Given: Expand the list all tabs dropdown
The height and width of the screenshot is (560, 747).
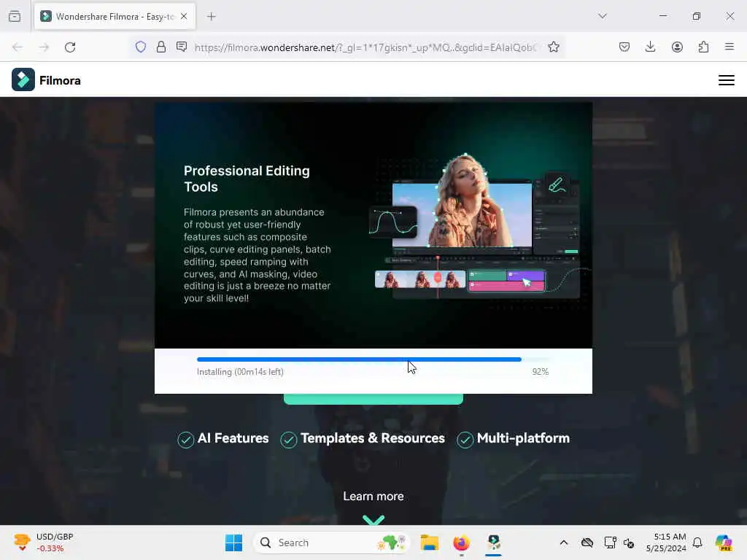Looking at the screenshot, I should point(602,16).
